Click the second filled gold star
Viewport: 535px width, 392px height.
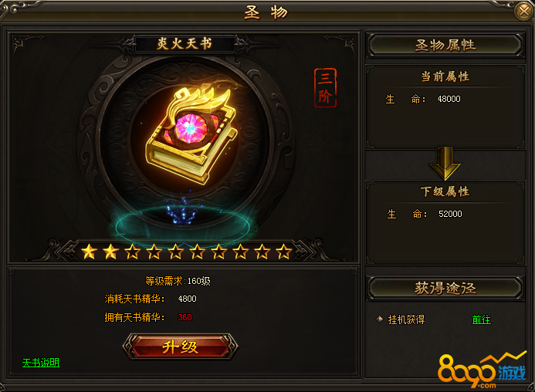point(111,252)
